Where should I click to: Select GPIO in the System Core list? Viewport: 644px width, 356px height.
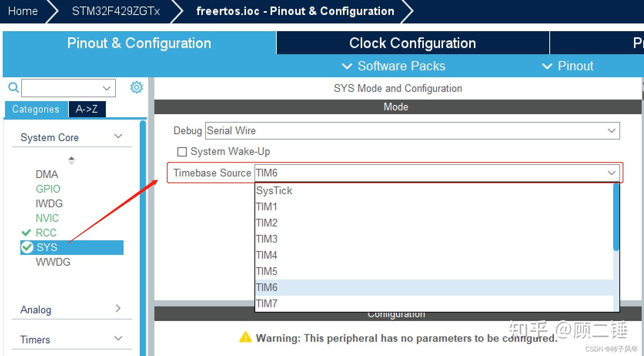pos(48,189)
